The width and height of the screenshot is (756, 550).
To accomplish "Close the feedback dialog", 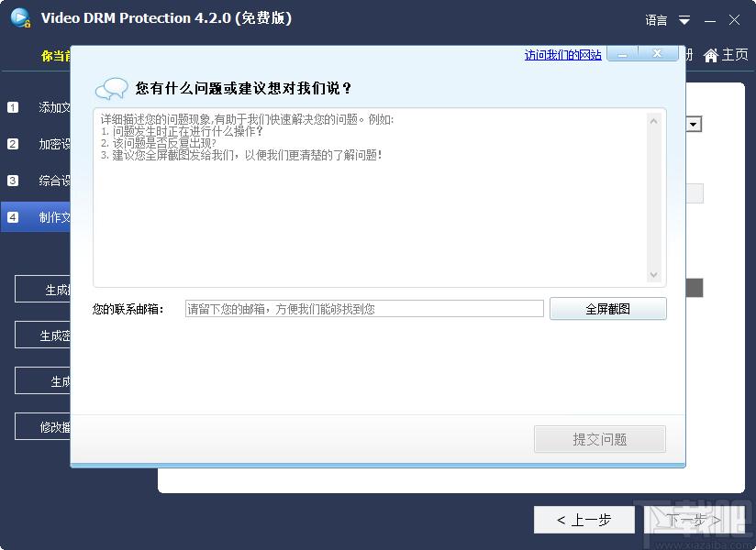I will pos(658,53).
